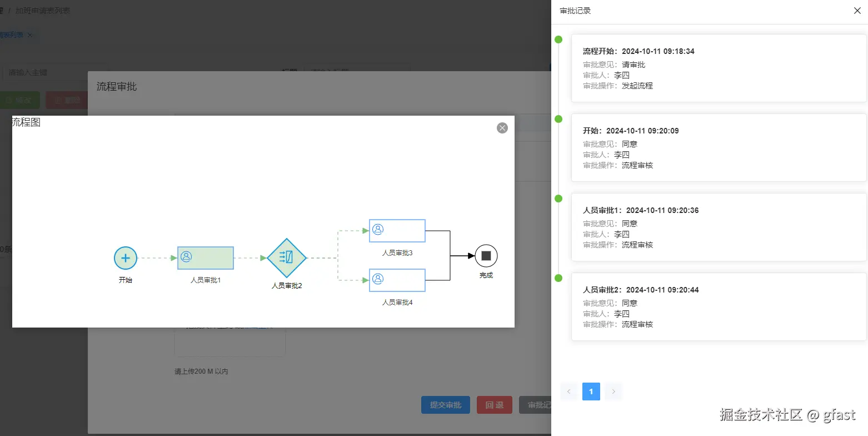This screenshot has height=436, width=868.
Task: Click the 人员审批2 gateway diamond
Action: pyautogui.click(x=287, y=258)
